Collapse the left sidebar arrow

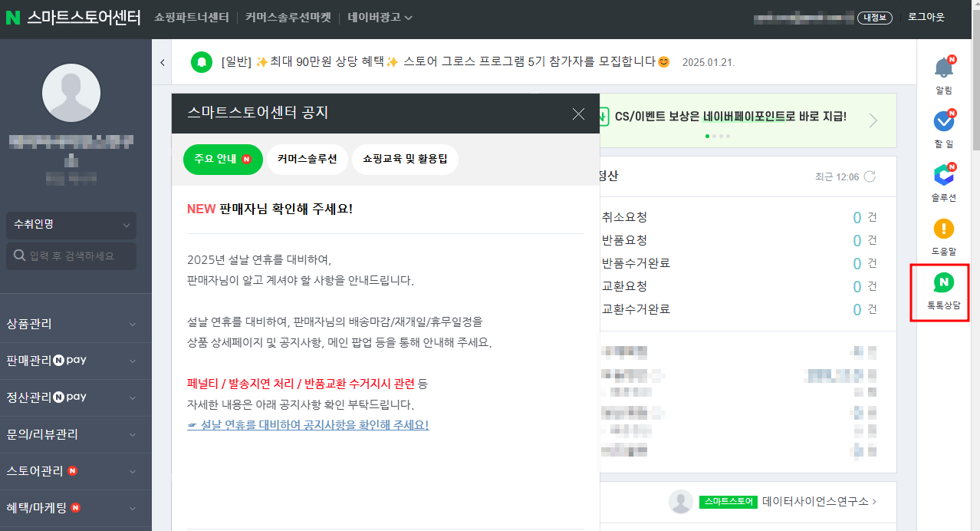click(162, 62)
